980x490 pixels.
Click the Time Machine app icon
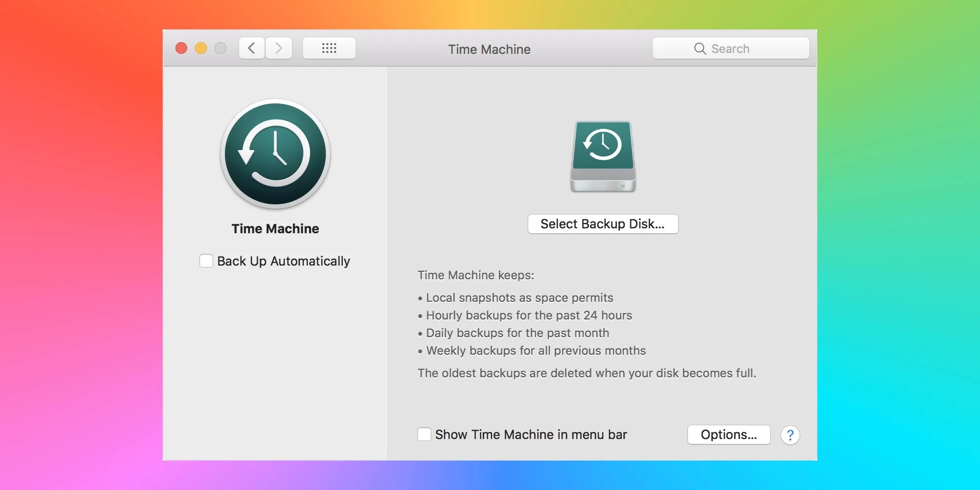coord(275,154)
